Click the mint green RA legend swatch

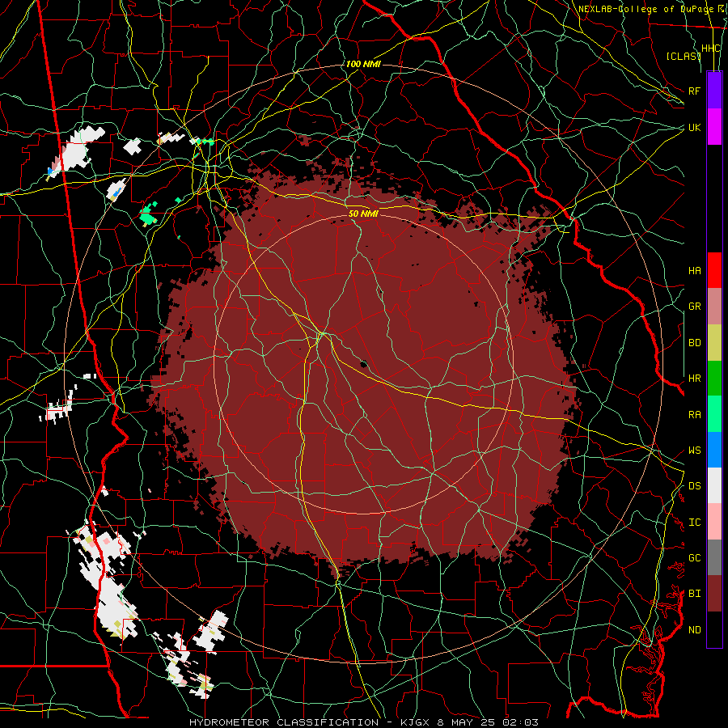pyautogui.click(x=714, y=414)
